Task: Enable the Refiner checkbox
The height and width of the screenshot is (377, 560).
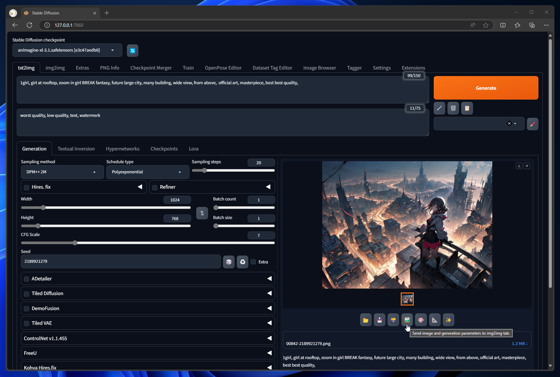Action: [x=155, y=187]
